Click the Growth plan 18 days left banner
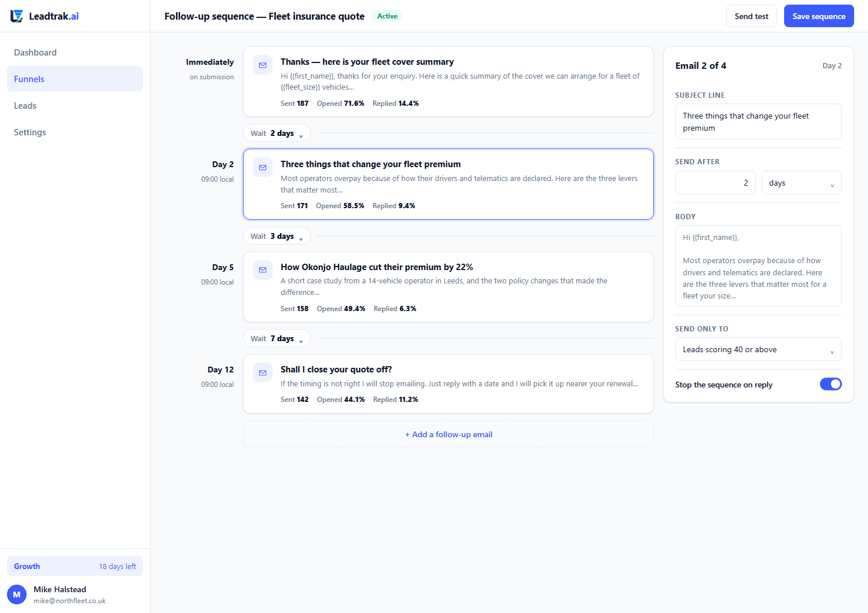The height and width of the screenshot is (613, 868). [75, 566]
